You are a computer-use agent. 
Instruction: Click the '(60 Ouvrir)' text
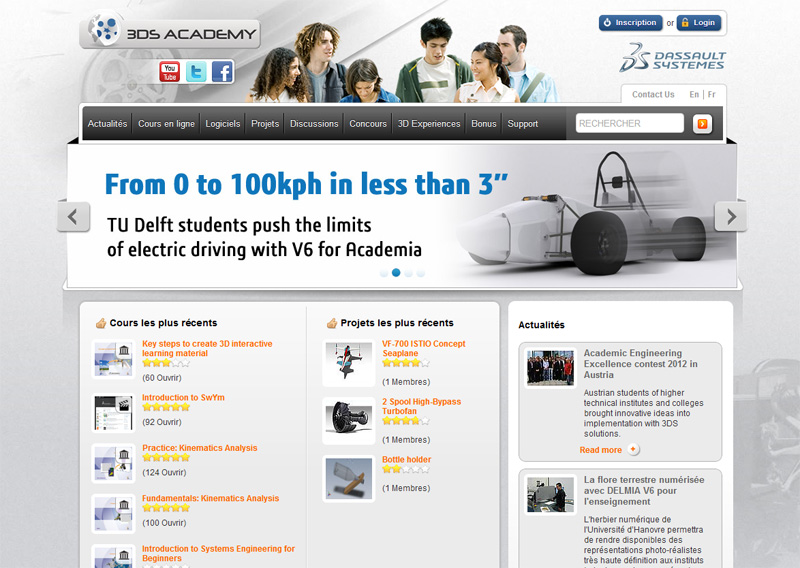pos(162,378)
